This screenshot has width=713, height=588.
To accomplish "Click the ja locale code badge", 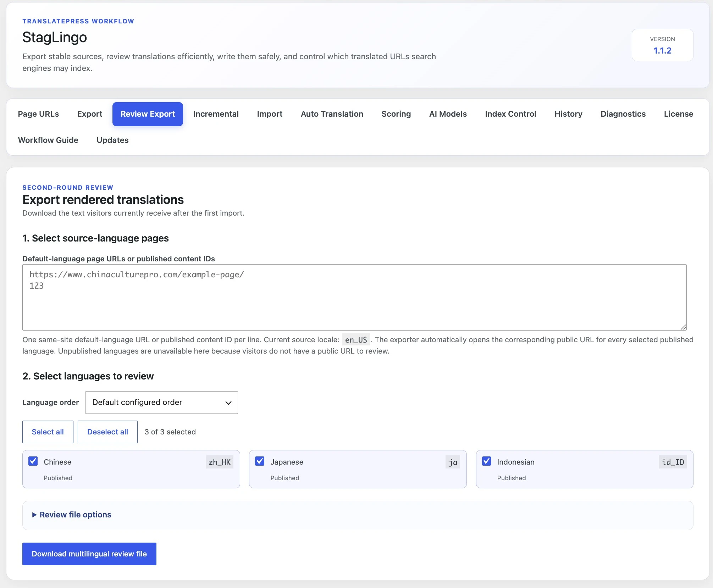I will [x=453, y=462].
